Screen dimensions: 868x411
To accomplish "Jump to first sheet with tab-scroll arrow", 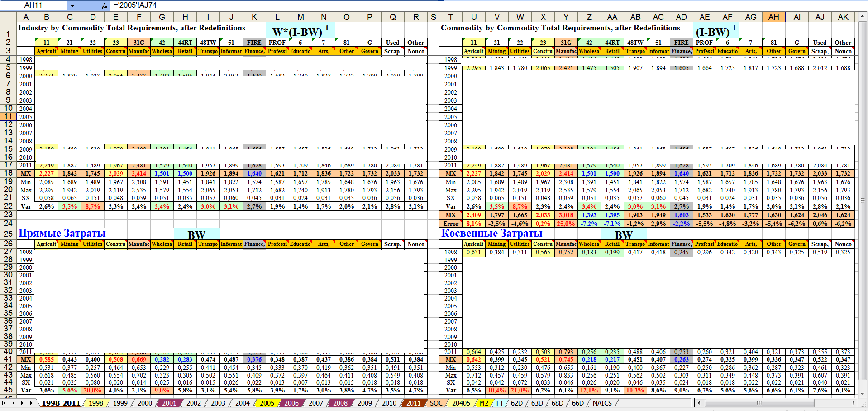I will click(x=5, y=403).
